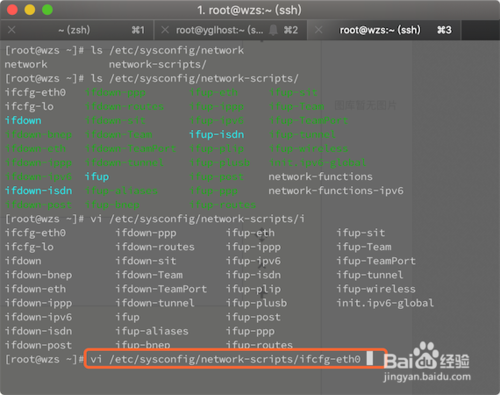
Task: Click the green zoom window button
Action: click(x=47, y=10)
